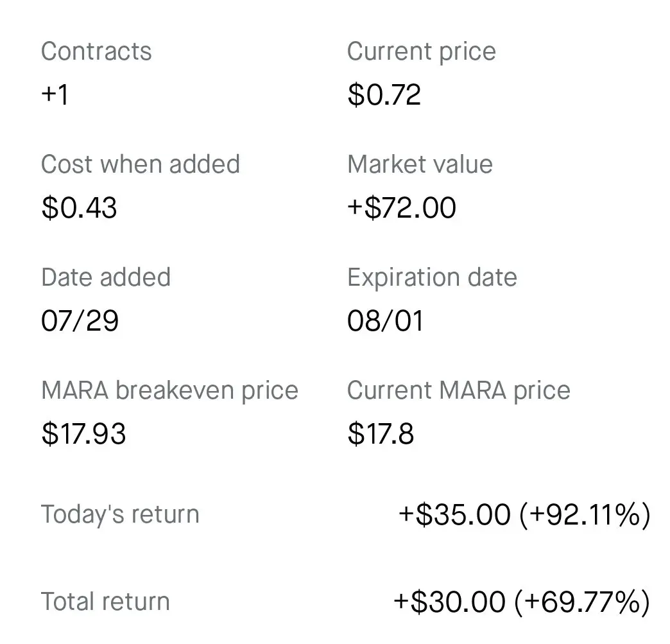The width and height of the screenshot is (670, 644).
Task: Select the +1 contracts value
Action: point(55,94)
